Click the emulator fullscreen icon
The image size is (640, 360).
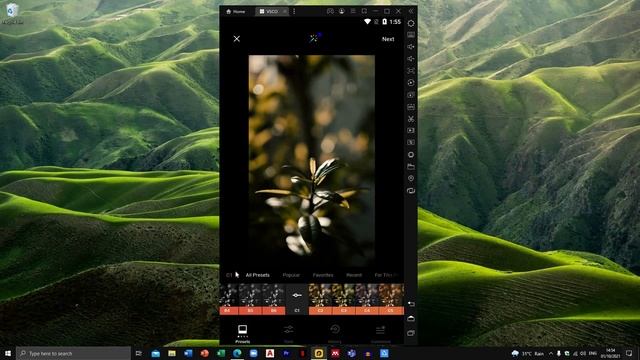pyautogui.click(x=411, y=71)
